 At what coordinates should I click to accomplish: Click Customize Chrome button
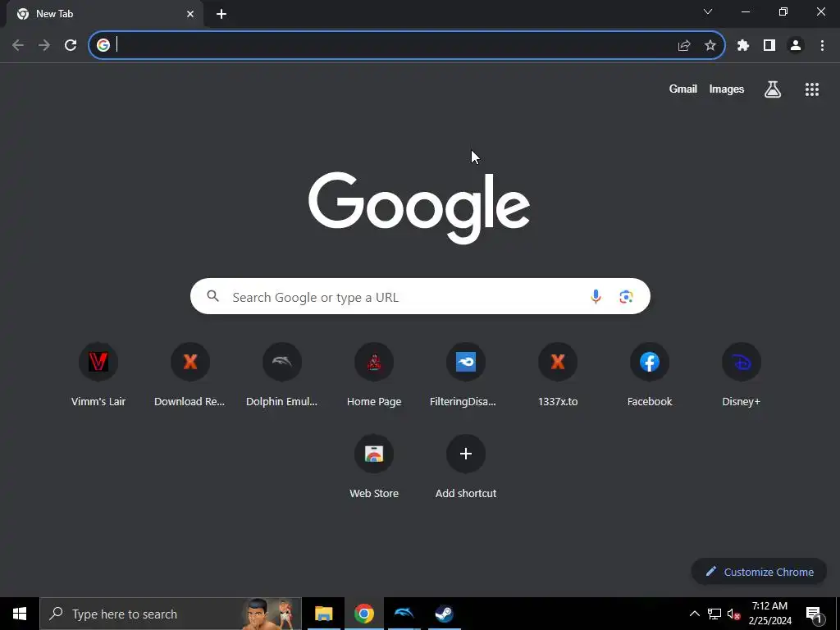click(x=759, y=572)
